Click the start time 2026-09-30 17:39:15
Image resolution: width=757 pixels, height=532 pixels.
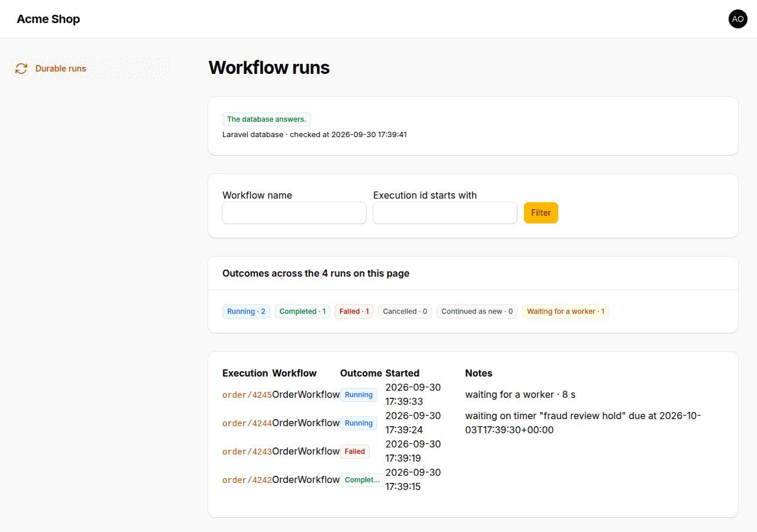413,479
